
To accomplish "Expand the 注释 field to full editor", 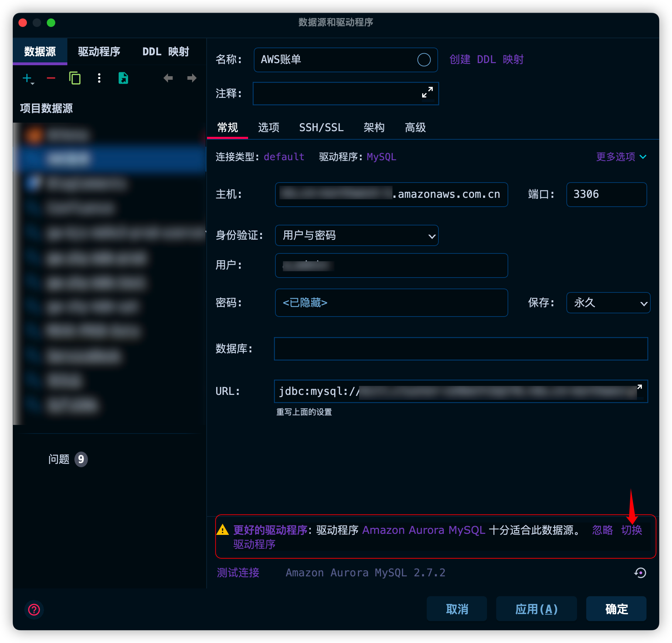I will 427,93.
